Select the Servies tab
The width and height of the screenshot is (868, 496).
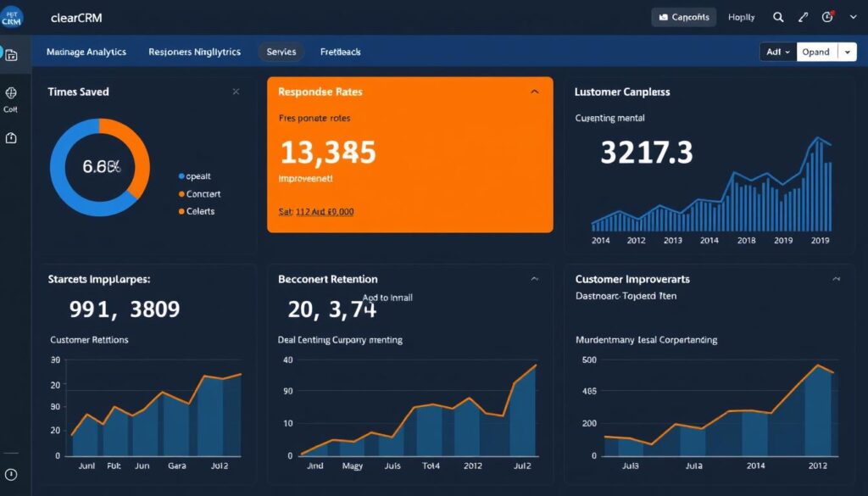coord(281,52)
